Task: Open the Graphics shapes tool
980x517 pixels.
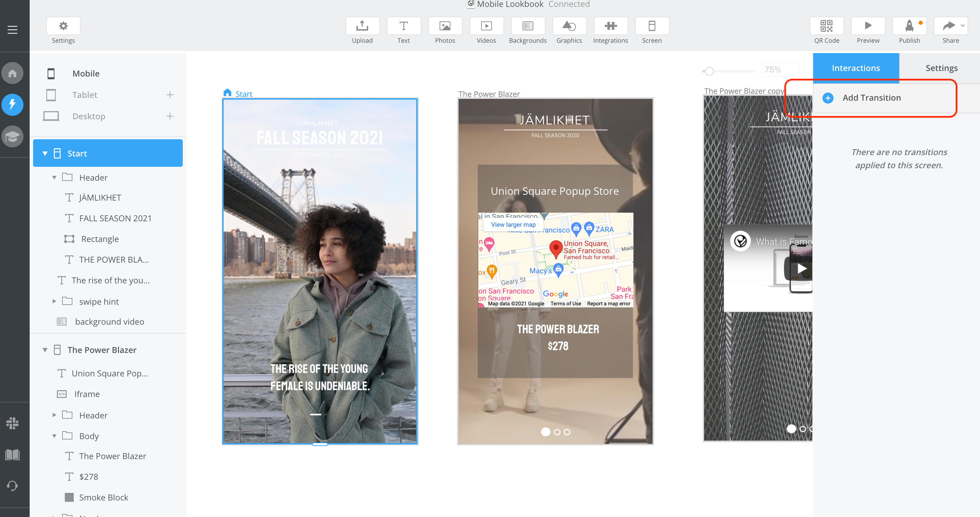Action: click(x=569, y=26)
